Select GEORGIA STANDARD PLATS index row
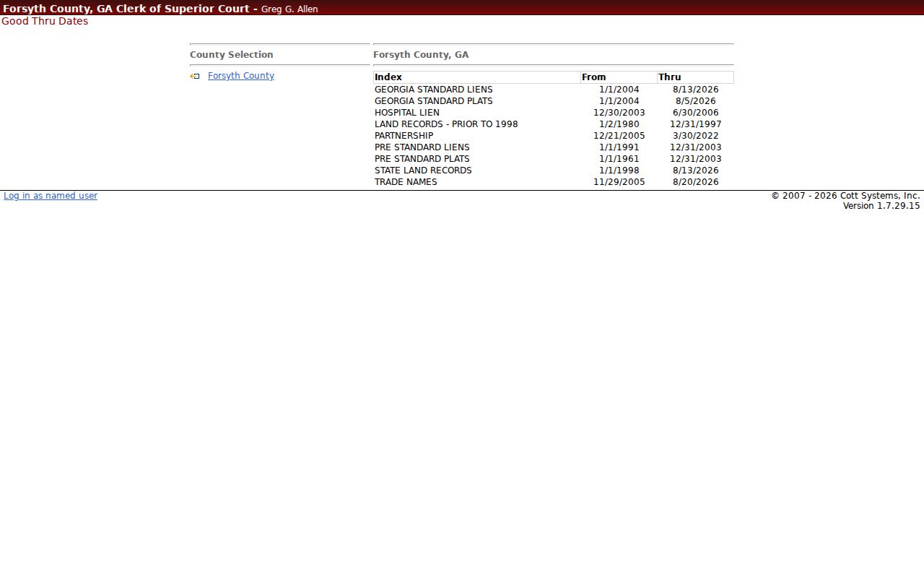Image resolution: width=924 pixels, height=578 pixels. point(553,101)
